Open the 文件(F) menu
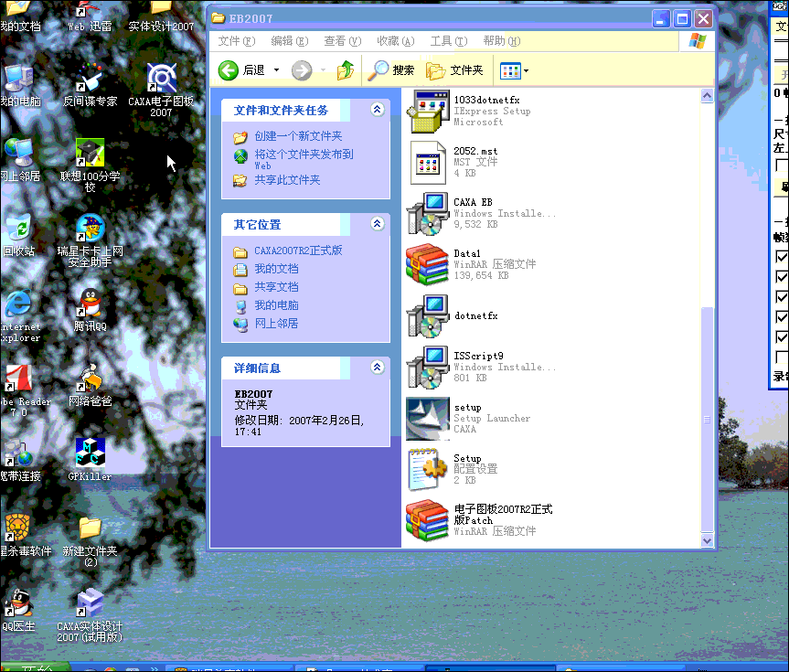 (237, 41)
